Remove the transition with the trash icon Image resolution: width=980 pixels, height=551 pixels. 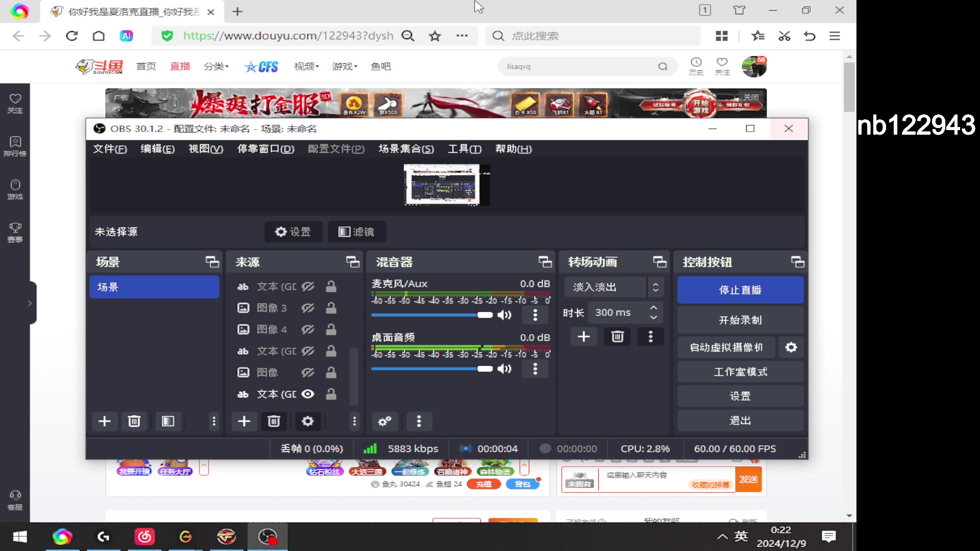618,337
